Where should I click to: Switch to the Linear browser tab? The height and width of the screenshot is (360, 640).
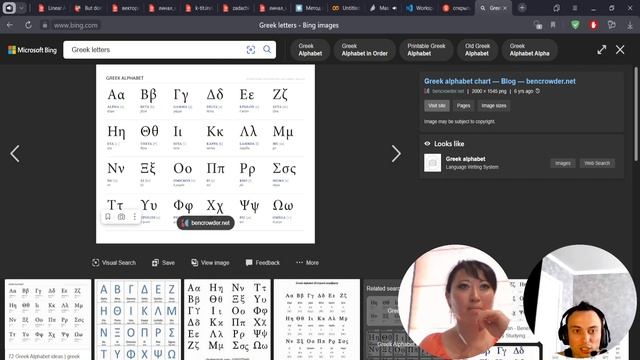(52, 8)
